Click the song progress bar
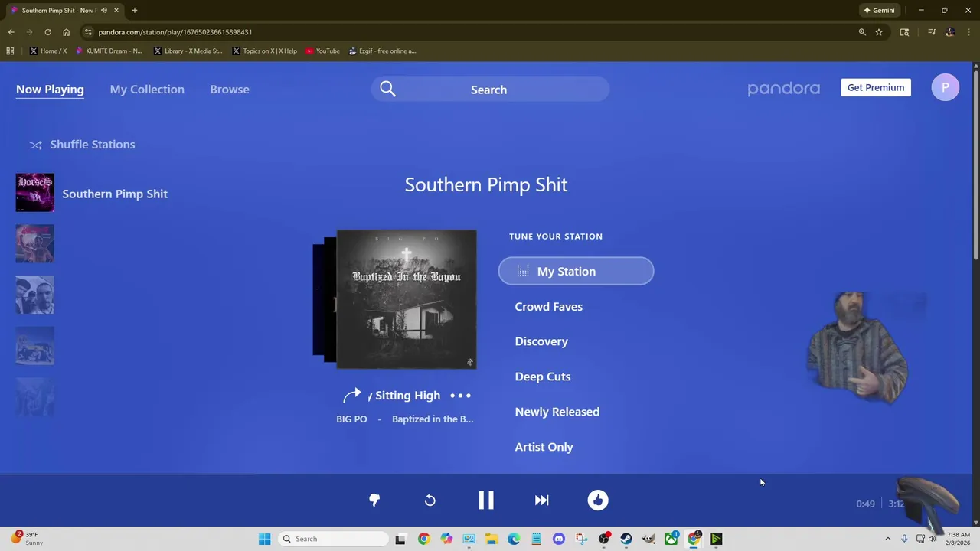 (486, 474)
